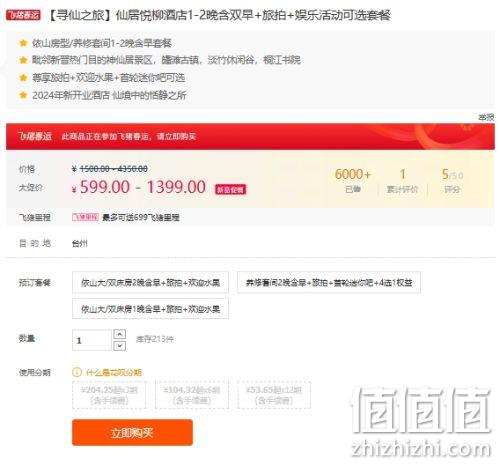Click the 飞猪里程 mileage tag icon
The image size is (500, 466).
coord(85,217)
